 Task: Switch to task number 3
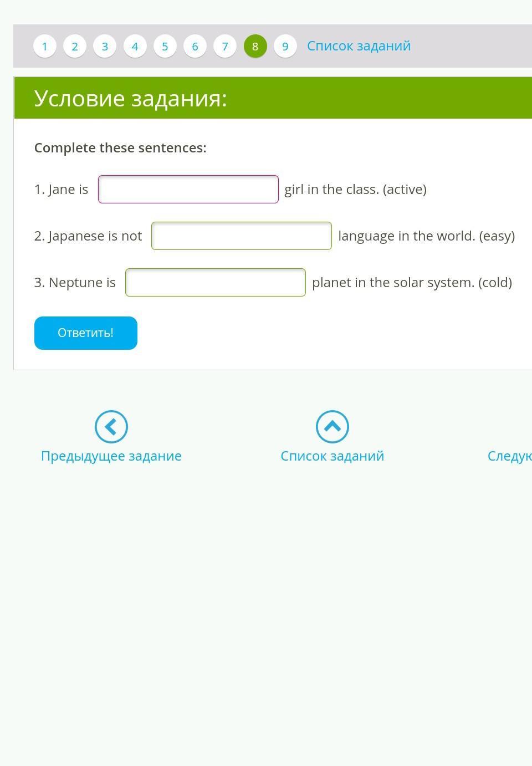pos(105,46)
